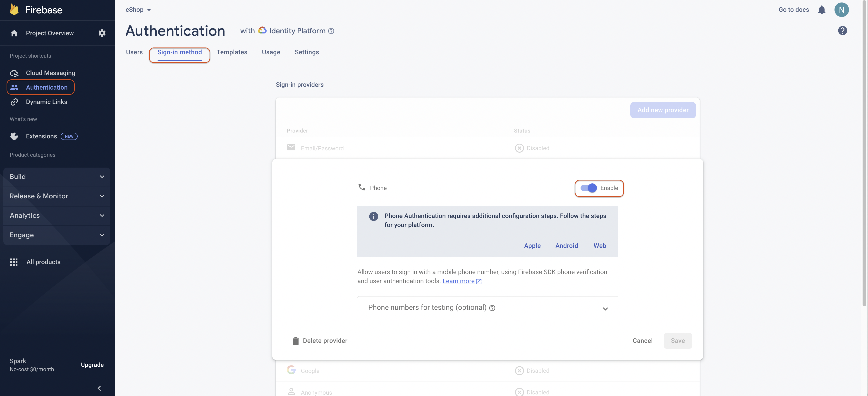
Task: Open notifications bell icon
Action: (822, 10)
